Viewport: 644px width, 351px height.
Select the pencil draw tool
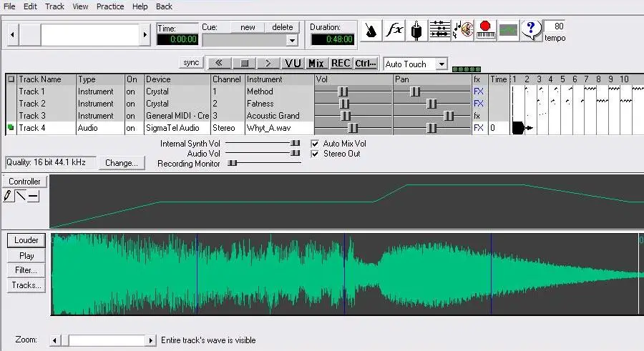[x=9, y=196]
